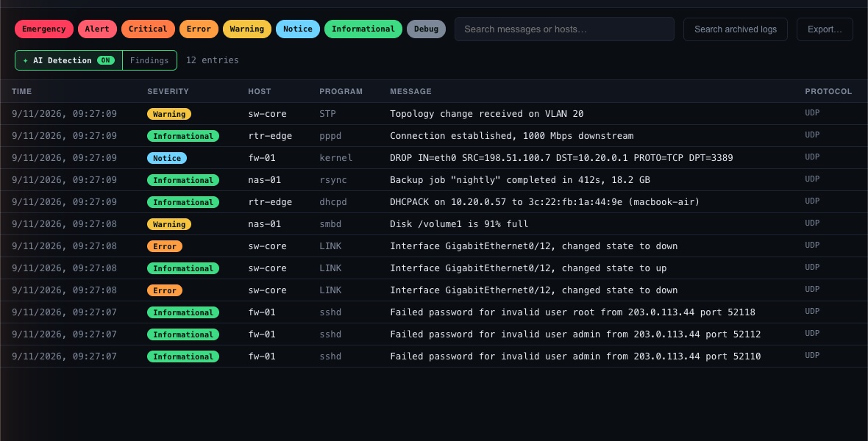The image size is (868, 441).
Task: Sort by the HOST column header
Action: [259, 91]
